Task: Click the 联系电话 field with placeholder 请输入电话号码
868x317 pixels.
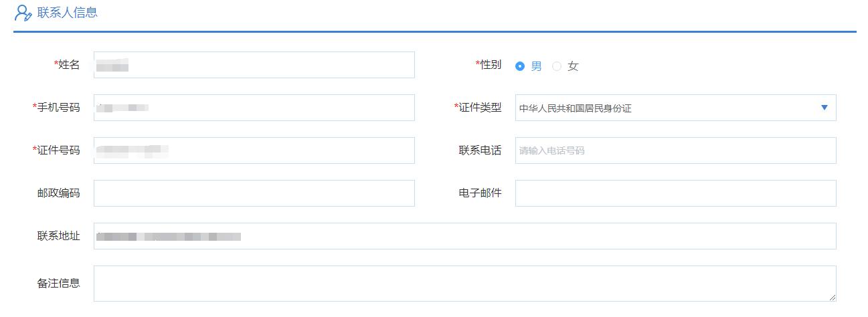Action: coord(675,150)
